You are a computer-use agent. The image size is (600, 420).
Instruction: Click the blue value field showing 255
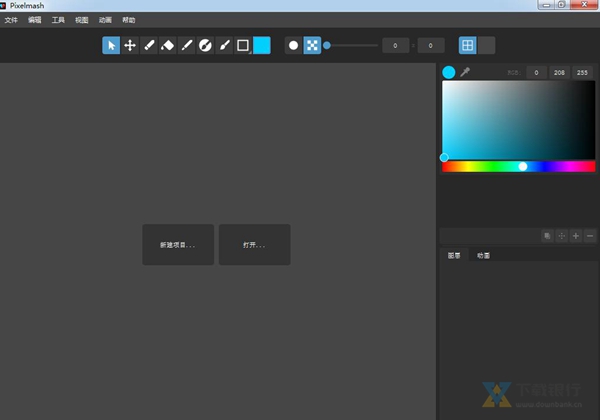point(582,72)
